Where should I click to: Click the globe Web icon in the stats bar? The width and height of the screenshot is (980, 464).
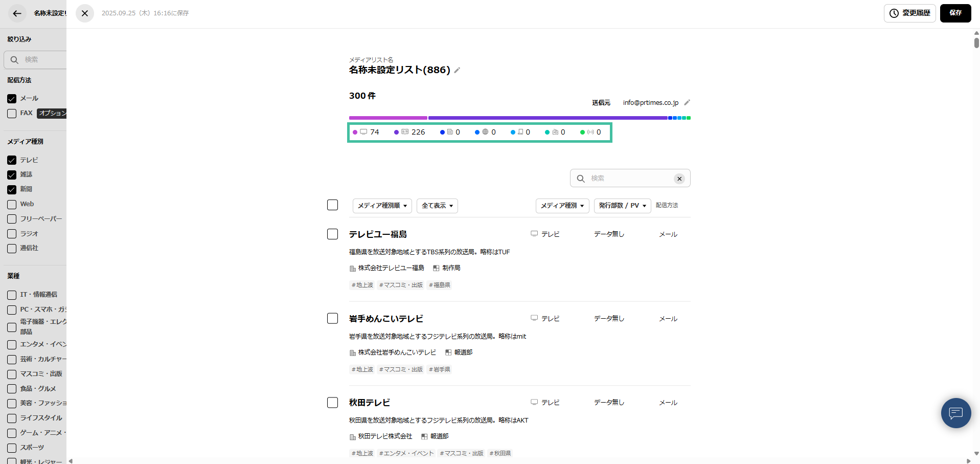pyautogui.click(x=485, y=131)
